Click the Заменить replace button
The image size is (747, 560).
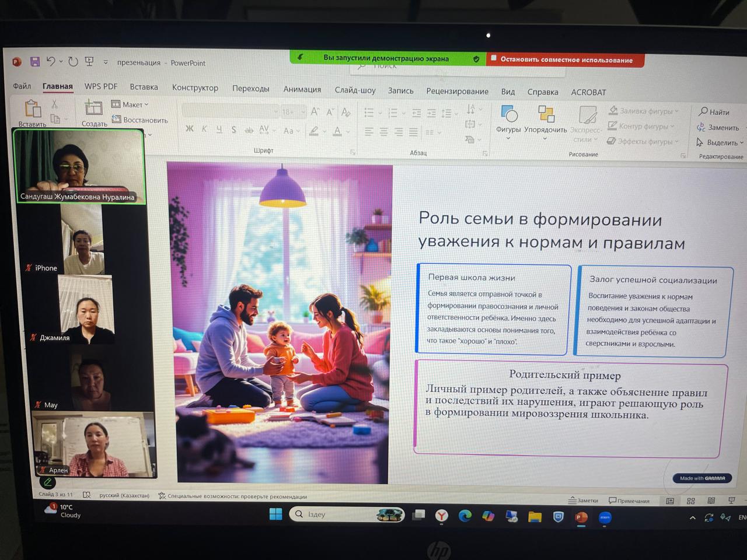[718, 127]
